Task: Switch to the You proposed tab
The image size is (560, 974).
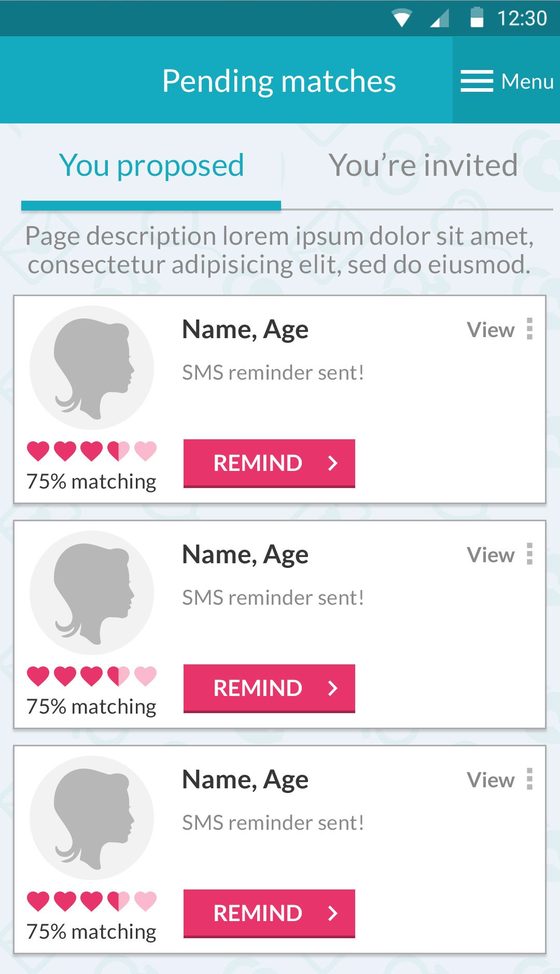Action: 151,166
